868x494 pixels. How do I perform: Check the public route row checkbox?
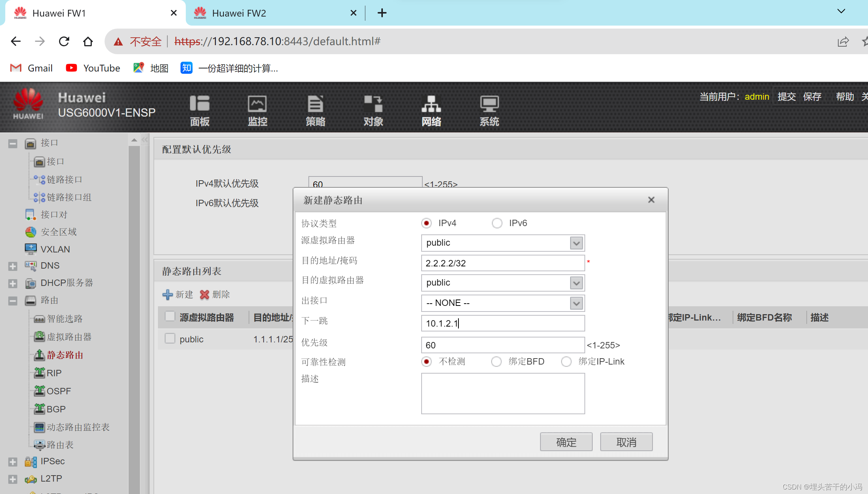(170, 339)
